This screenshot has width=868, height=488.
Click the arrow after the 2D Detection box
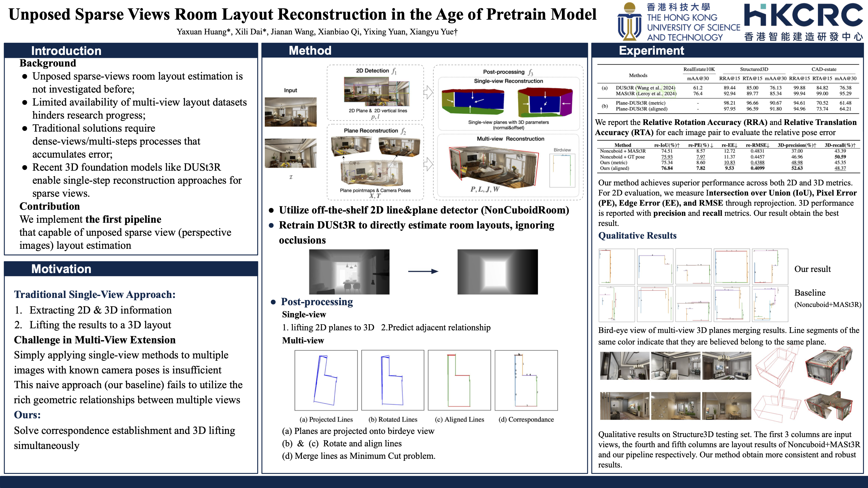tap(428, 92)
